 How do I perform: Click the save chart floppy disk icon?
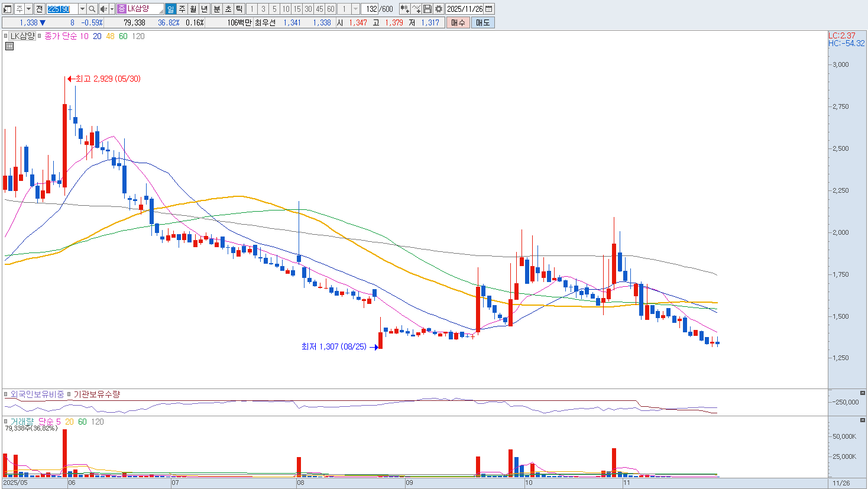pyautogui.click(x=427, y=9)
